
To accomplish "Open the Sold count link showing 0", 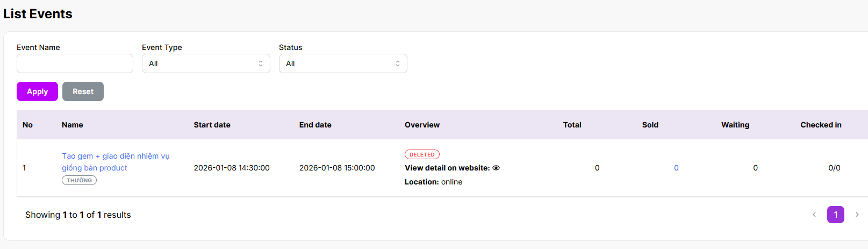I will [676, 168].
